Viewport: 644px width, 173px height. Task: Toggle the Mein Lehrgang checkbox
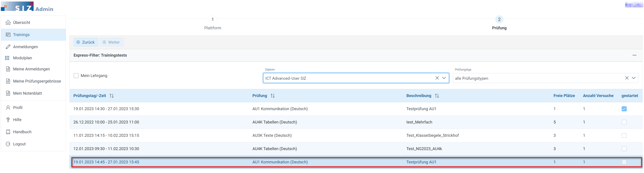pyautogui.click(x=76, y=76)
